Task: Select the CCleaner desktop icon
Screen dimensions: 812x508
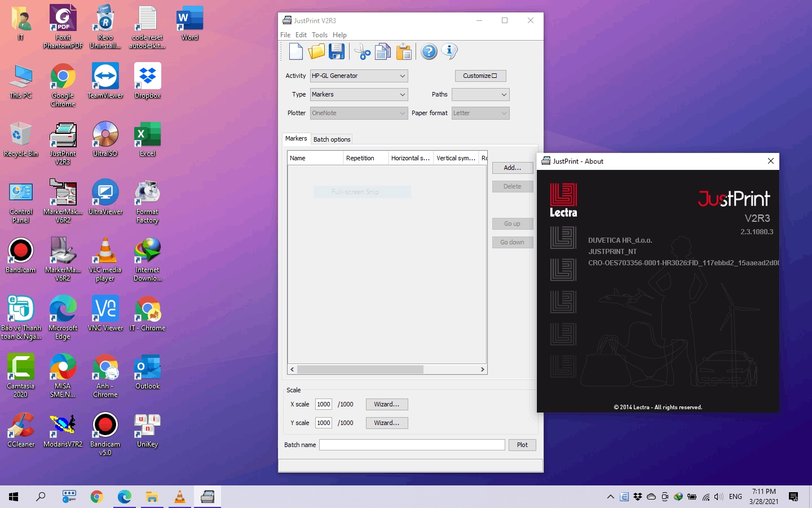Action: (21, 430)
